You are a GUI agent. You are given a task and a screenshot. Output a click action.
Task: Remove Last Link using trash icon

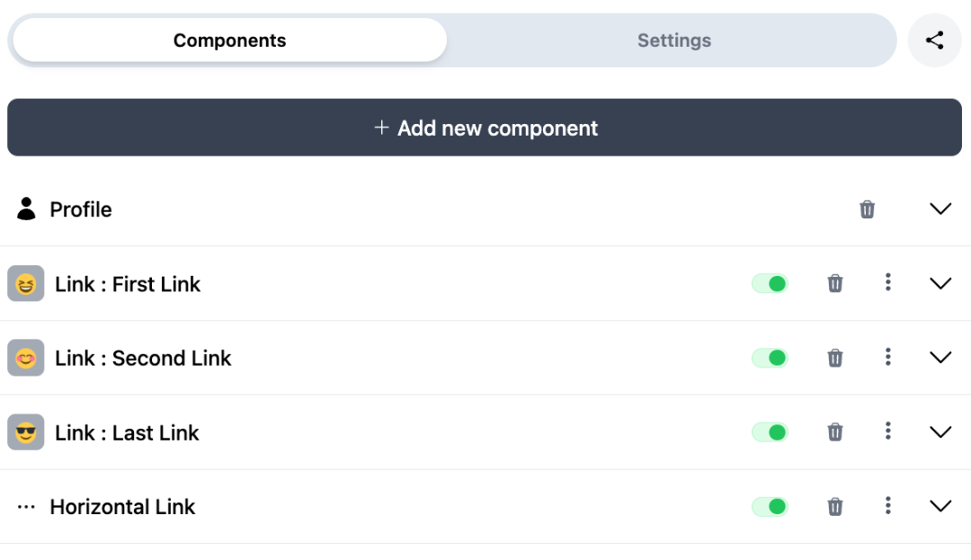click(x=835, y=432)
